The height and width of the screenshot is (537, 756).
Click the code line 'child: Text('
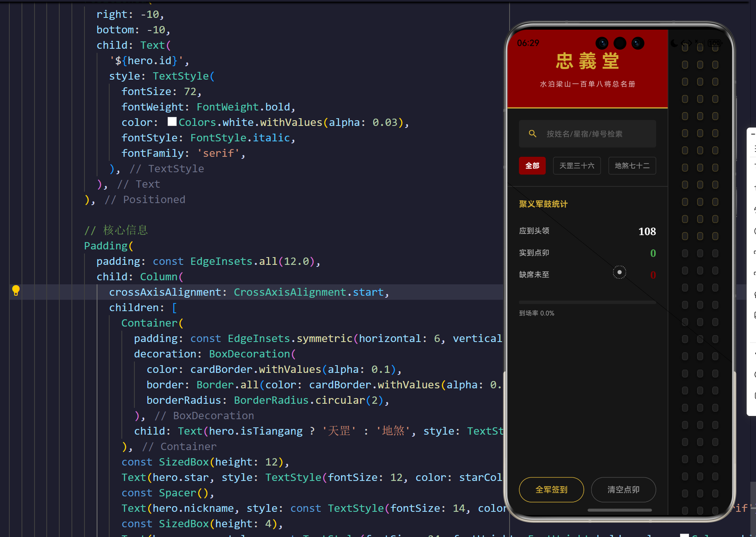[134, 45]
